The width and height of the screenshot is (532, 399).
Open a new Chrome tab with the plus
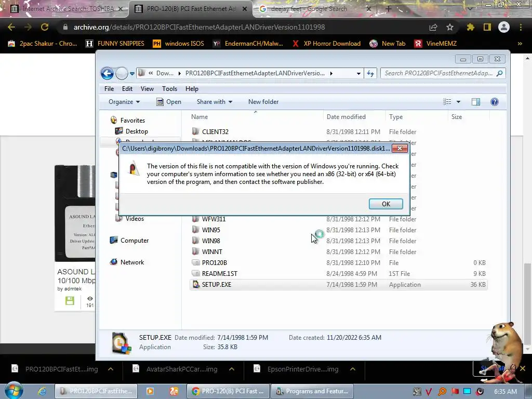pyautogui.click(x=389, y=9)
